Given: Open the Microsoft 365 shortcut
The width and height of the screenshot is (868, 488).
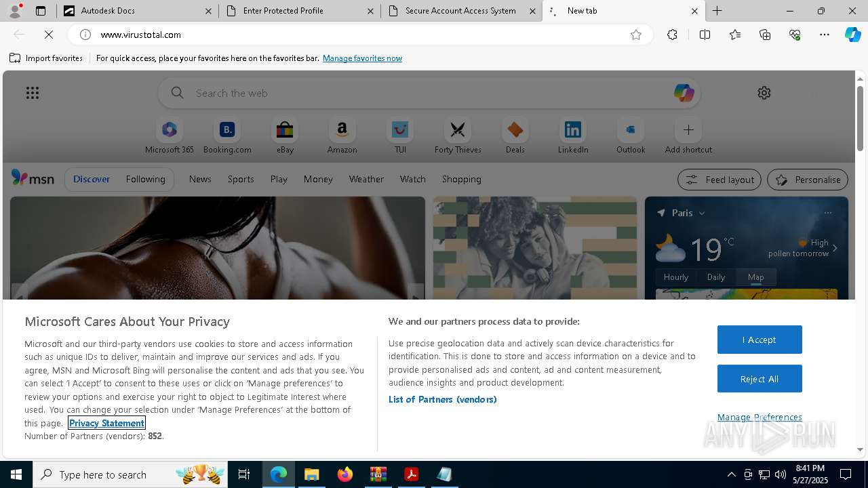Looking at the screenshot, I should 170,136.
